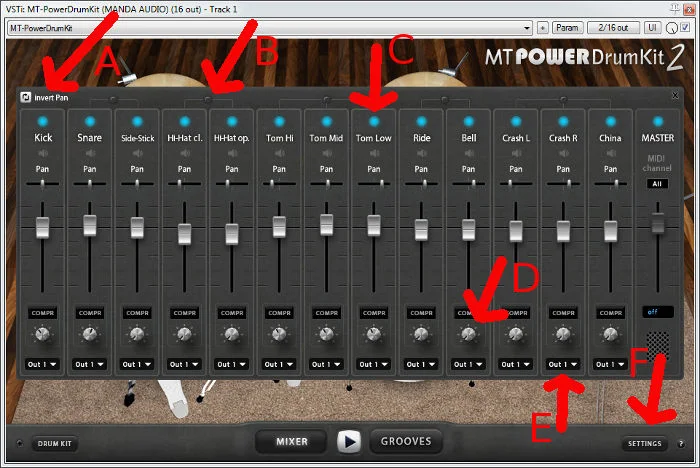The image size is (700, 468).
Task: Mute the Crash L speaker icon
Action: point(516,153)
